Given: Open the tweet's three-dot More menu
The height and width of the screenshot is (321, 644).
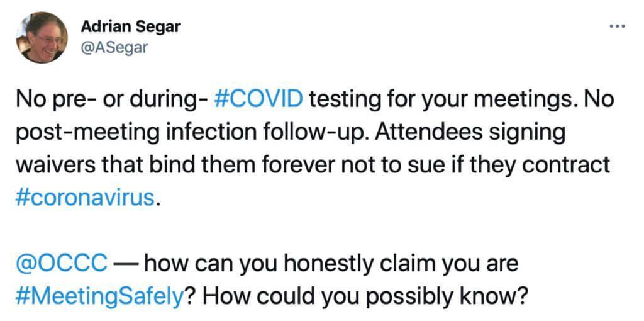Looking at the screenshot, I should coord(618,27).
